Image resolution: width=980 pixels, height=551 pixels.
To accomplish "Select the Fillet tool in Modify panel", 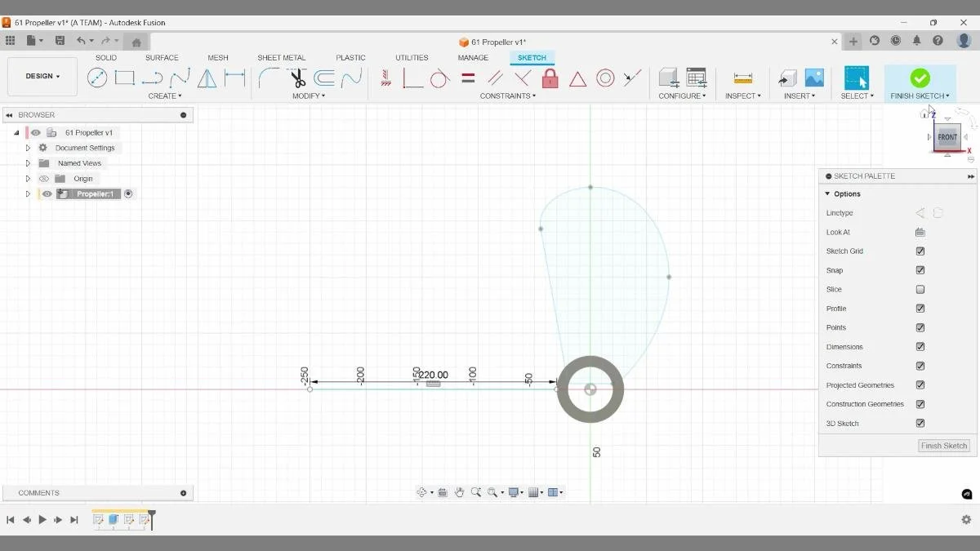I will pos(266,78).
